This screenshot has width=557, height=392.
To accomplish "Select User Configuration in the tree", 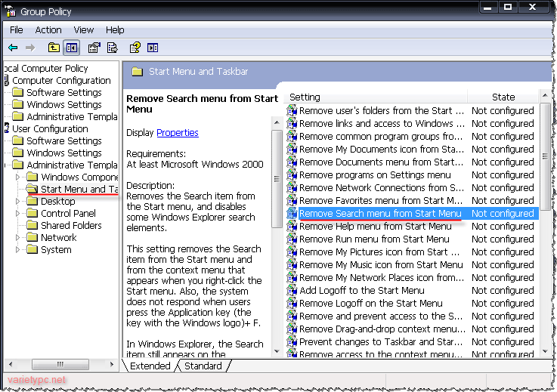I will pos(50,129).
